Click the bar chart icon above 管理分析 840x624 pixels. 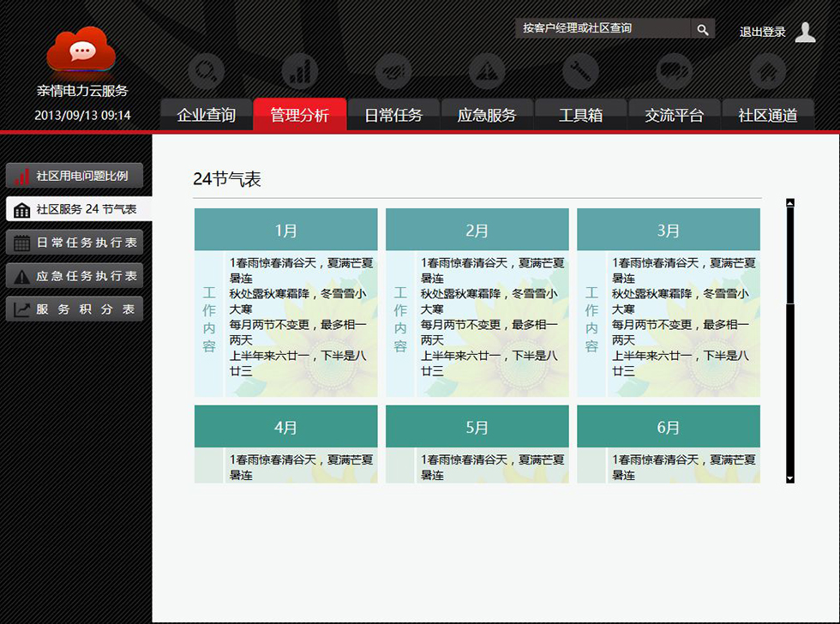(300, 71)
